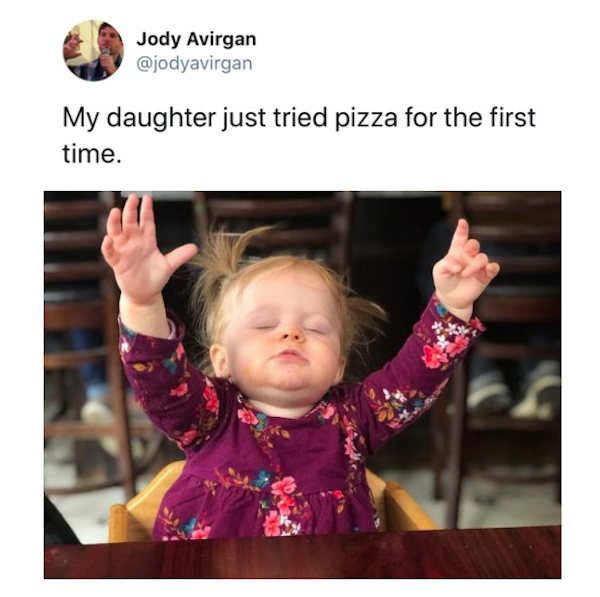Click the word "time." on the second line

[92, 154]
